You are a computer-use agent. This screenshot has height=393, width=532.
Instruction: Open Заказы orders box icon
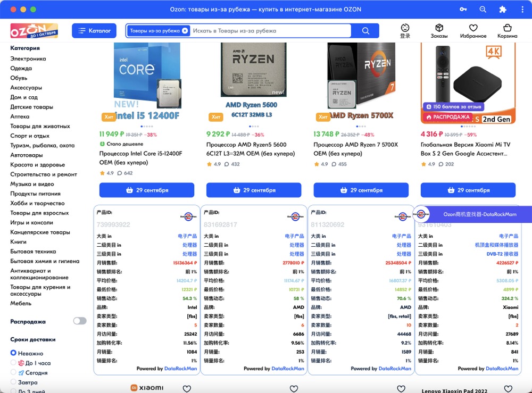[x=439, y=28]
